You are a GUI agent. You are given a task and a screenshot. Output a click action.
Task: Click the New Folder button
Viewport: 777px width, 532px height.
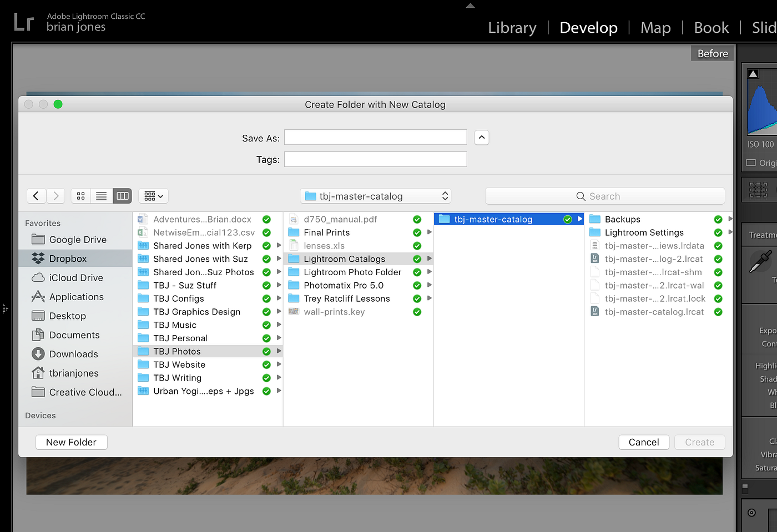point(71,442)
